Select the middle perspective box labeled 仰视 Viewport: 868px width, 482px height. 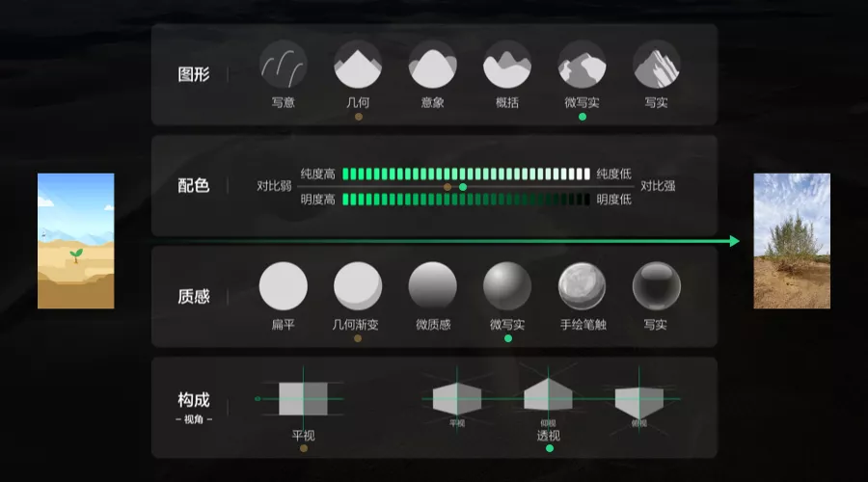tap(548, 395)
